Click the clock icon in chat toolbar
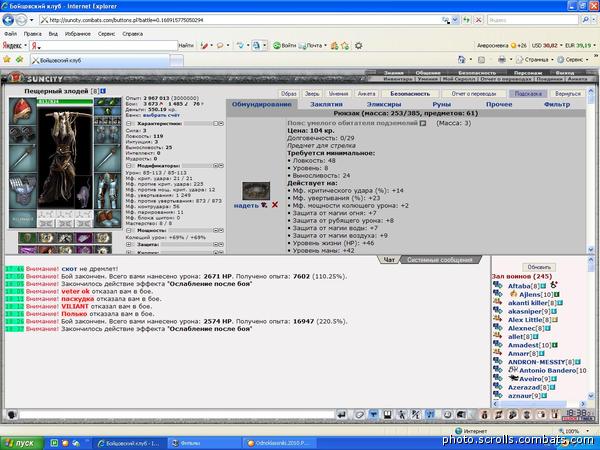The height and width of the screenshot is (450, 600). pos(447,415)
